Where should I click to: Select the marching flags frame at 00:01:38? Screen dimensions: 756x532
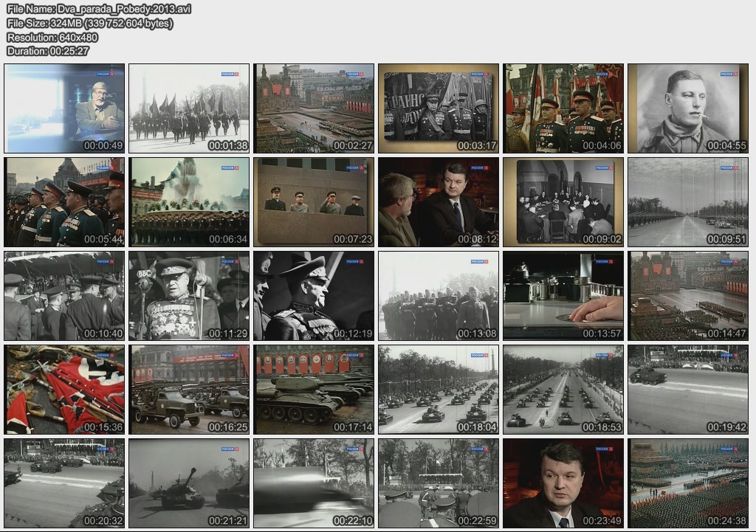click(189, 108)
